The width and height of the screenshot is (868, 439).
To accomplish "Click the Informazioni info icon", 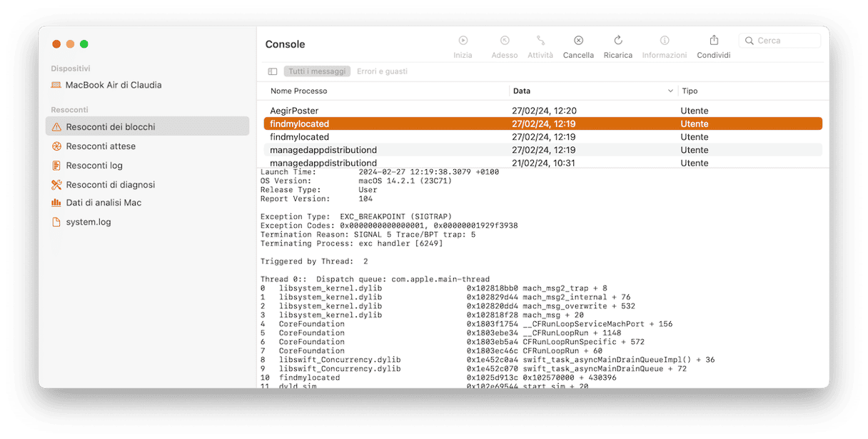I will click(665, 41).
